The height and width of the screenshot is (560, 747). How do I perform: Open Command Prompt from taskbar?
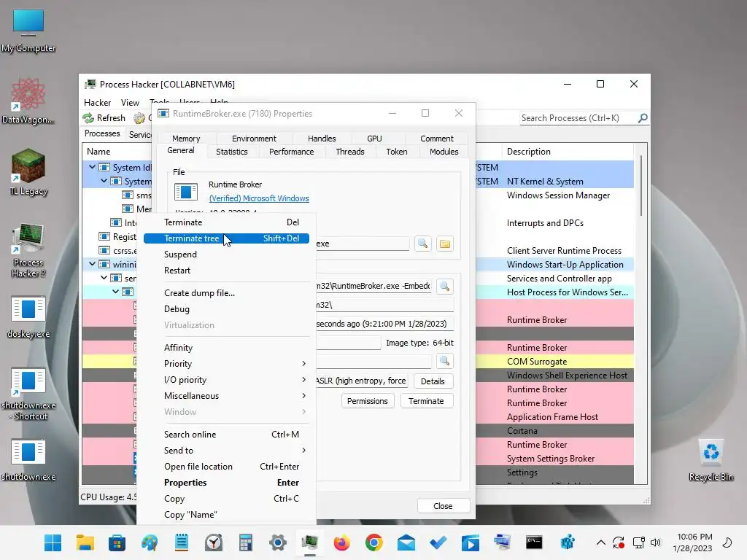534,542
